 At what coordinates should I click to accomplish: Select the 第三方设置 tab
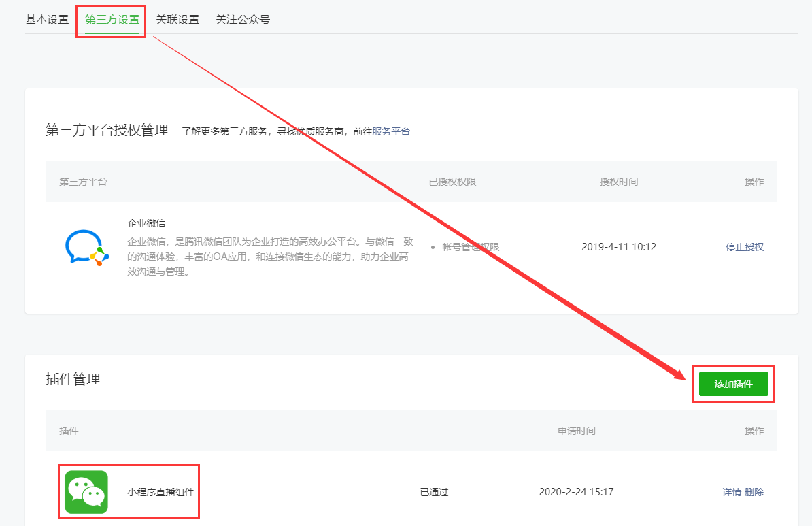112,19
